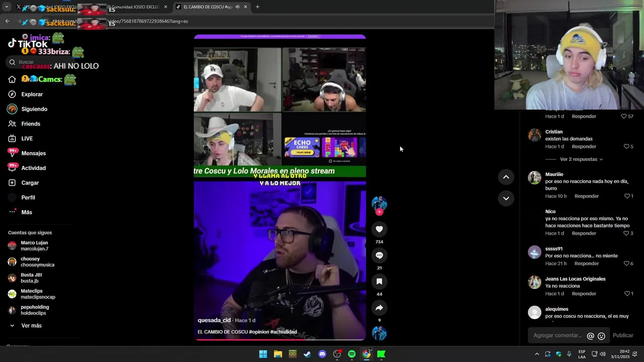Screen dimensions: 644x362
Task: Open quesada_cid's avatar next to the video
Action: pos(379,203)
